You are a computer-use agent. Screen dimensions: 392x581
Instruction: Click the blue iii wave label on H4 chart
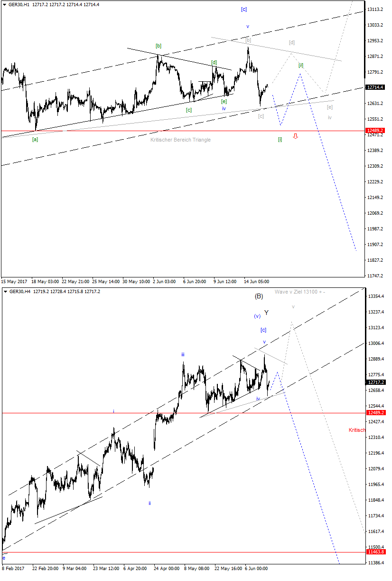click(183, 354)
